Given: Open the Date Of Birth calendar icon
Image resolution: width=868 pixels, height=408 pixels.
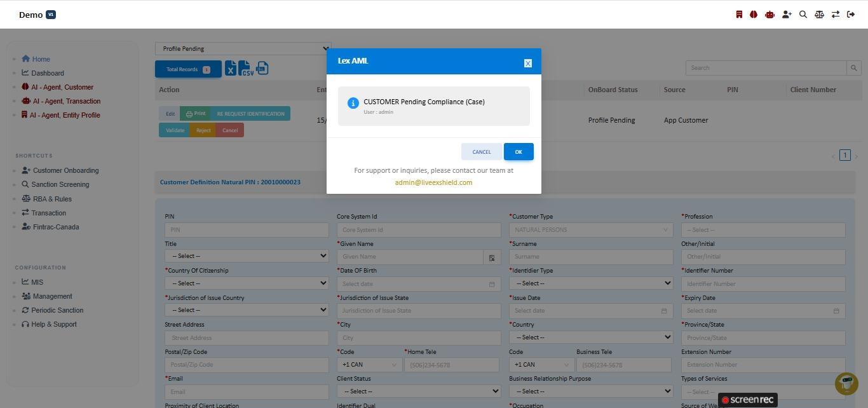Looking at the screenshot, I should [x=492, y=284].
